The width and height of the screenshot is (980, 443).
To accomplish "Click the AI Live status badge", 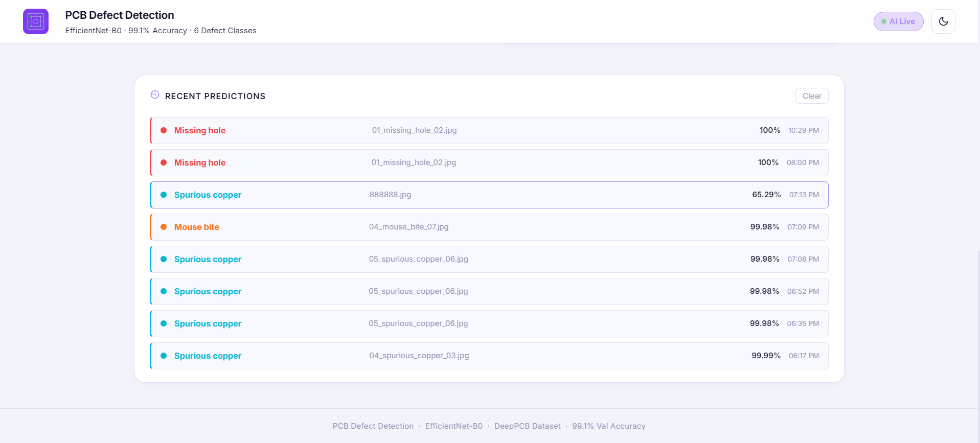I will click(x=898, y=21).
